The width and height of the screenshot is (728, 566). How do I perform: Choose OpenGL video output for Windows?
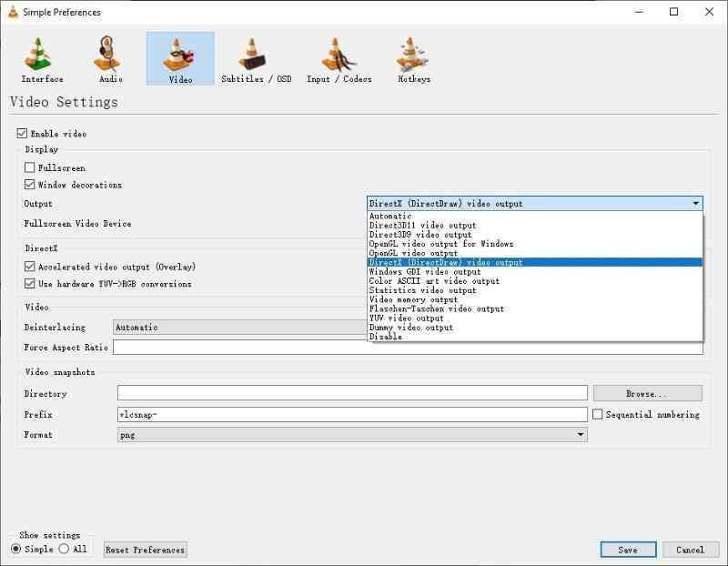535,244
